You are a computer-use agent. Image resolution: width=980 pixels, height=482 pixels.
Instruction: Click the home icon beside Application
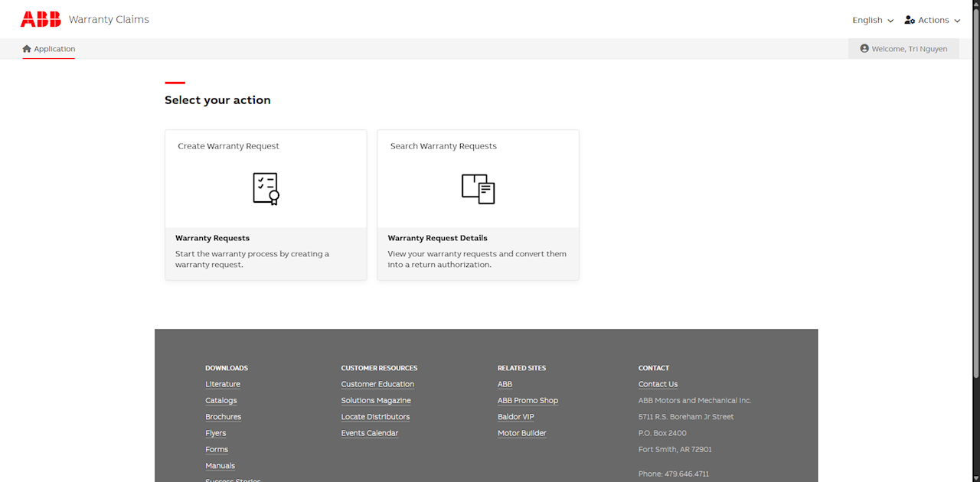27,49
